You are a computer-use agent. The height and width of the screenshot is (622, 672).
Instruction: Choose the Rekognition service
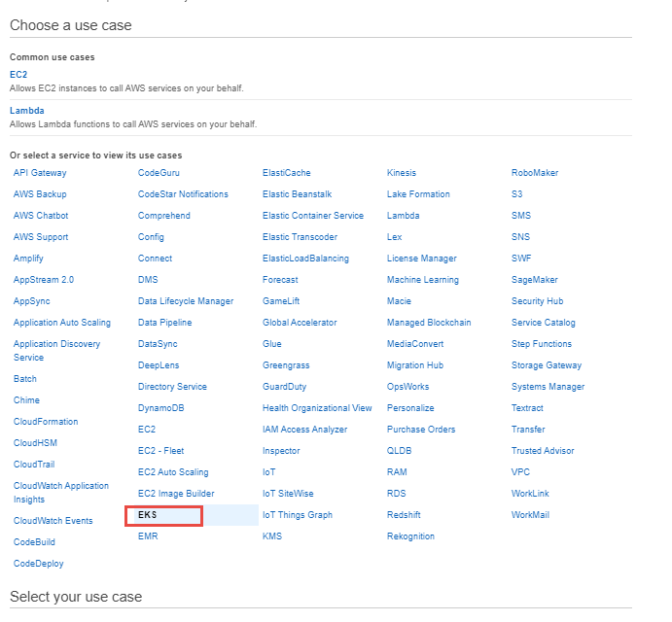410,536
